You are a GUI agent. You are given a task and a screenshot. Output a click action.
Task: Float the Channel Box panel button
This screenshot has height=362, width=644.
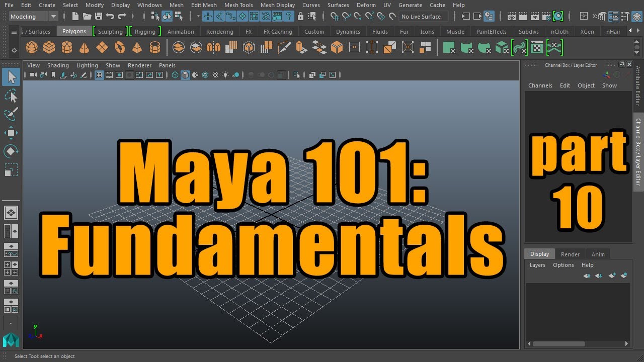tap(621, 65)
